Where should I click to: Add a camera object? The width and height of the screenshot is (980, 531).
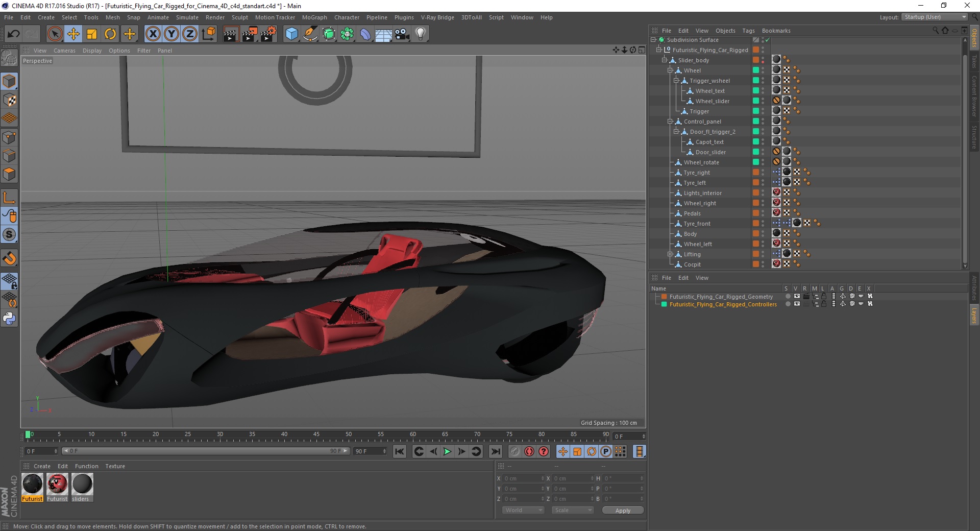(x=402, y=34)
